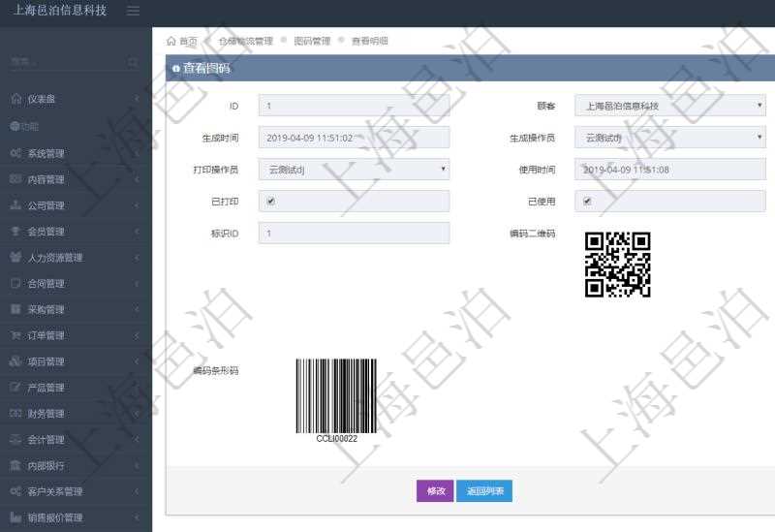This screenshot has width=775, height=532.
Task: Click the 返回列表 button
Action: click(483, 491)
